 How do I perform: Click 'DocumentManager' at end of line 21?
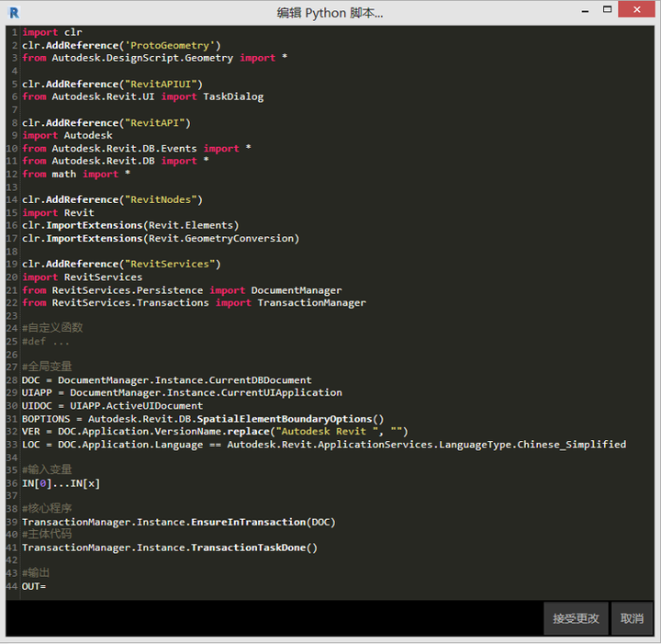[x=297, y=290]
